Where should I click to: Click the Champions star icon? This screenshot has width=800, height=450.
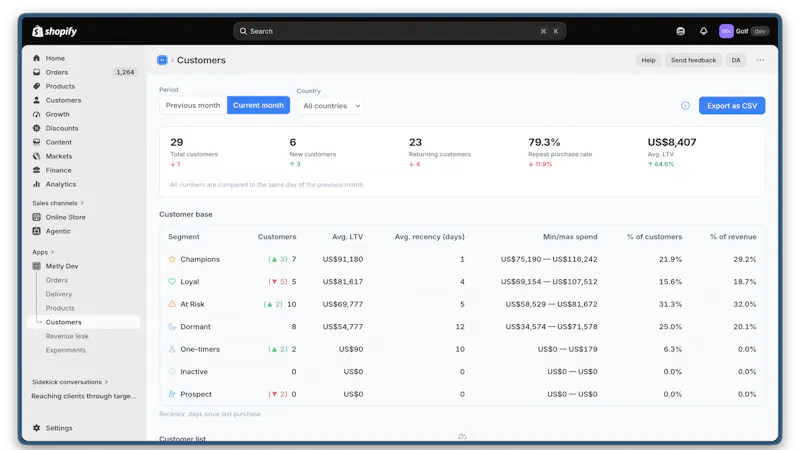tap(172, 259)
